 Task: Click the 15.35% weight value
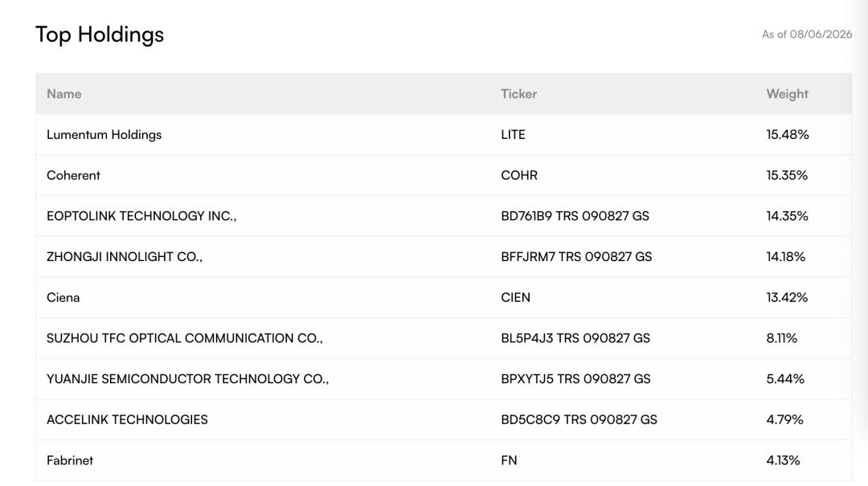pyautogui.click(x=787, y=175)
